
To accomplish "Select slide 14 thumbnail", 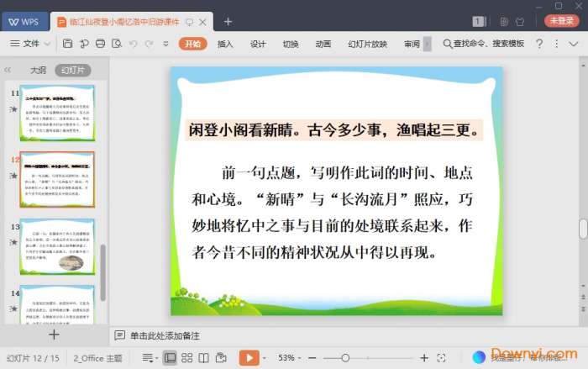I will pos(57,304).
